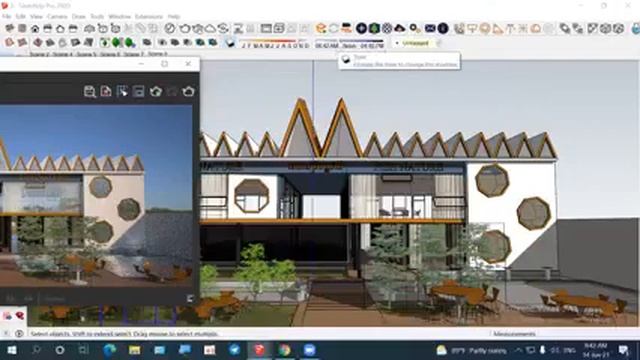The width and height of the screenshot is (640, 360).
Task: Save image icon in frame buffer window
Action: [90, 91]
